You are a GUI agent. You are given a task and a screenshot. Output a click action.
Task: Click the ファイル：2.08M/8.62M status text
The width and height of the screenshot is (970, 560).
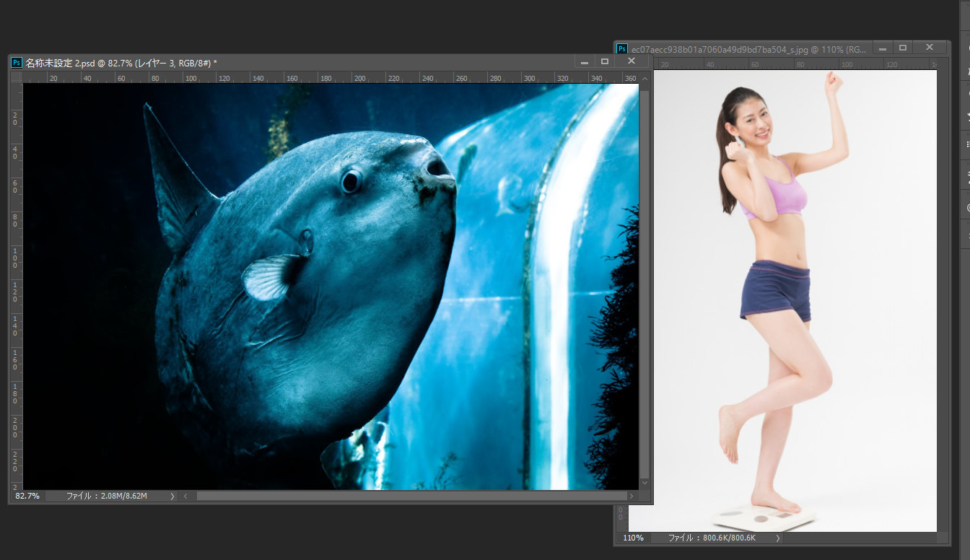(107, 496)
